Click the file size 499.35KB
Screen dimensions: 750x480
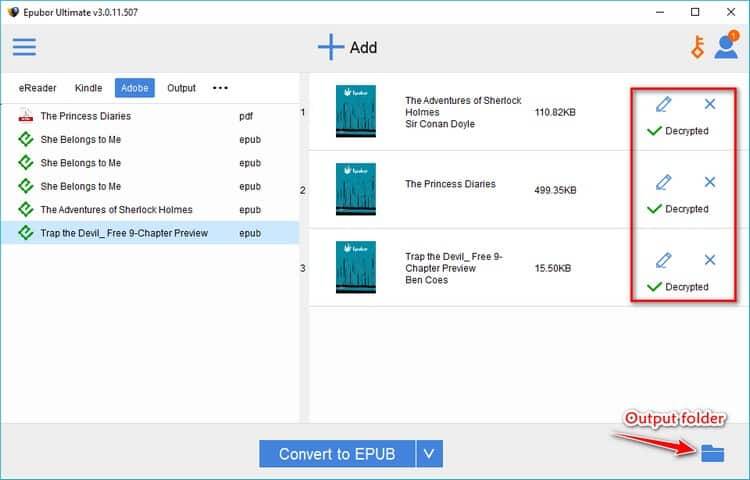[x=555, y=190]
